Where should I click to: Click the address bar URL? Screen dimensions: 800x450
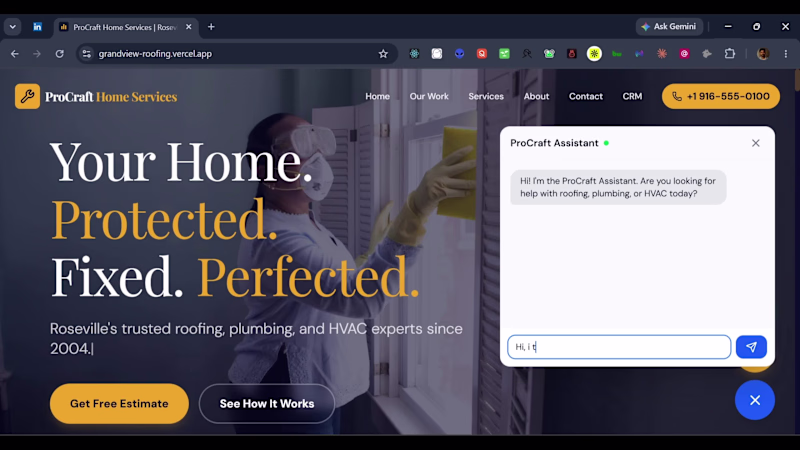155,54
